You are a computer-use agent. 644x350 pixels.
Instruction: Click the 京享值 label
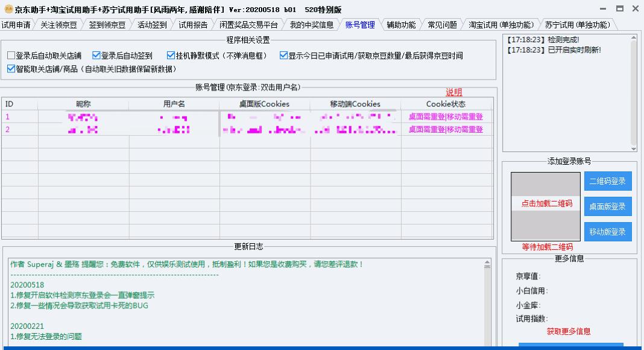click(x=528, y=276)
